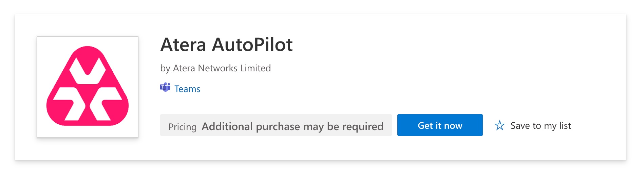Click the word AutoPilot in the title
Viewport: 644px width, 176px height.
tap(252, 45)
